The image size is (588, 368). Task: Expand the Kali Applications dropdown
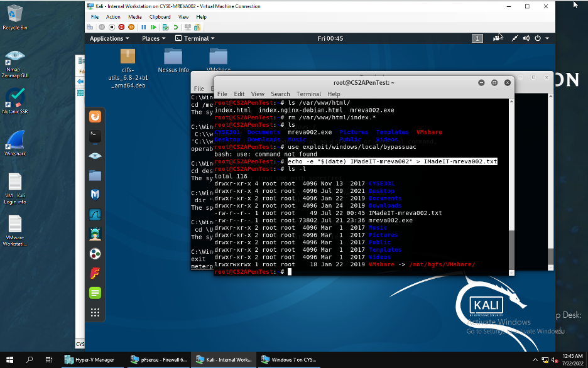[109, 38]
